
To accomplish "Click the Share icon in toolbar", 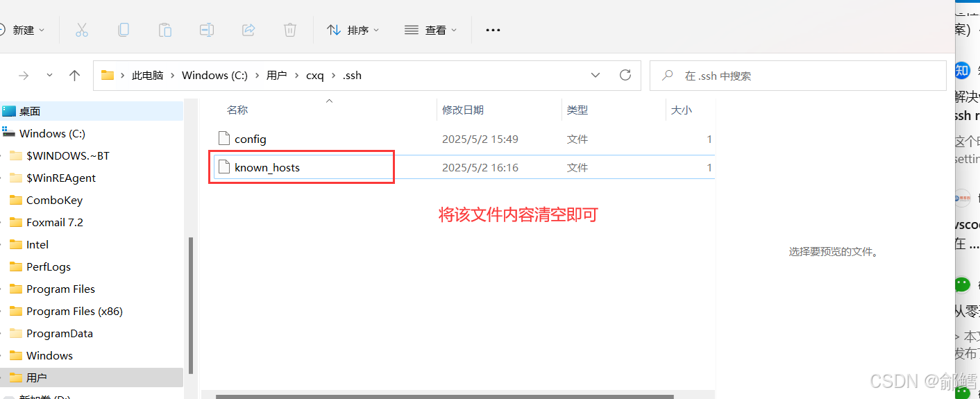I will click(x=248, y=30).
